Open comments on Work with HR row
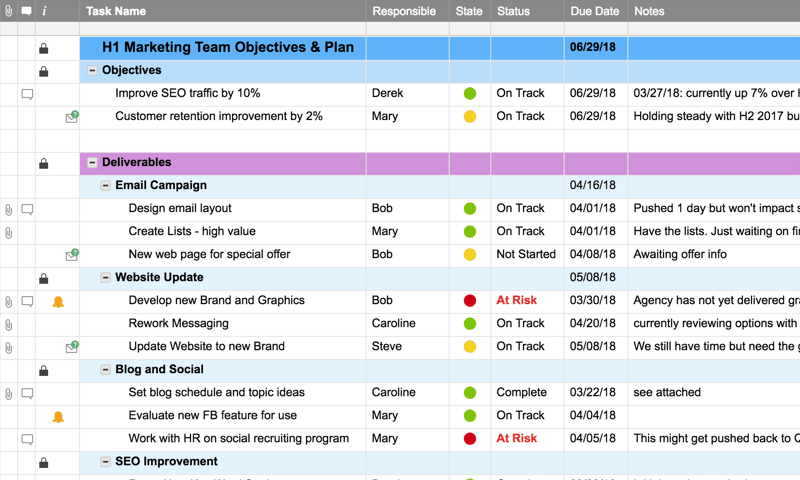The height and width of the screenshot is (480, 800). (x=27, y=439)
